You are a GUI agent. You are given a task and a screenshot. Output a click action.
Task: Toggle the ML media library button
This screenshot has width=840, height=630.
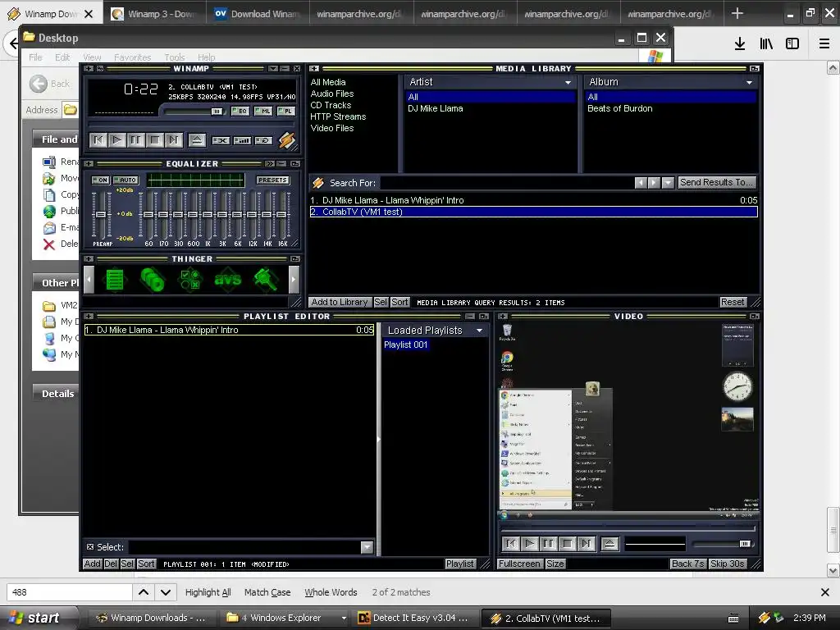point(263,112)
